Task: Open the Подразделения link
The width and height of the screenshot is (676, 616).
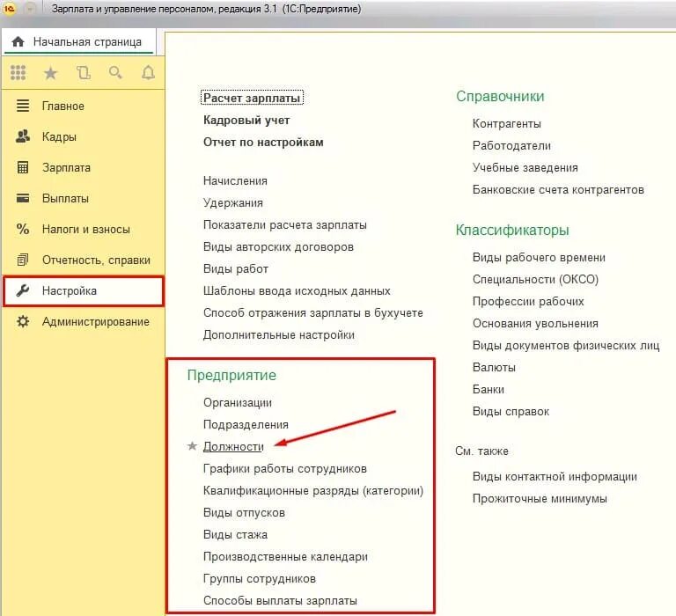Action: 246,425
